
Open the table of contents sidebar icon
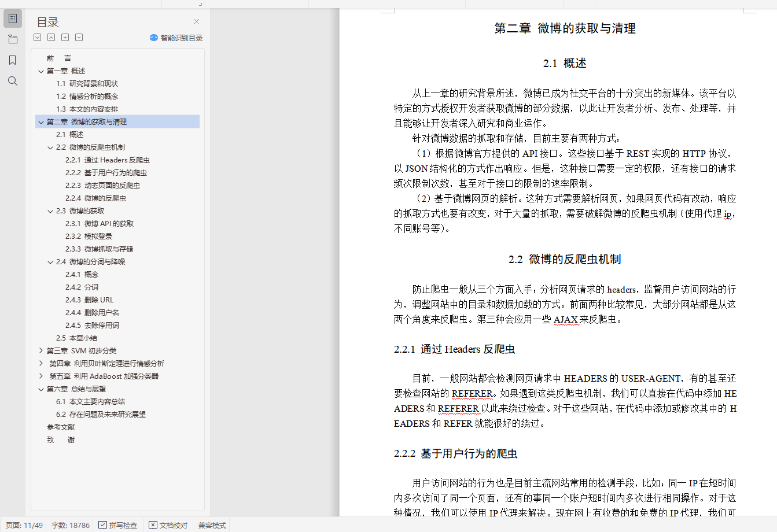[x=13, y=19]
